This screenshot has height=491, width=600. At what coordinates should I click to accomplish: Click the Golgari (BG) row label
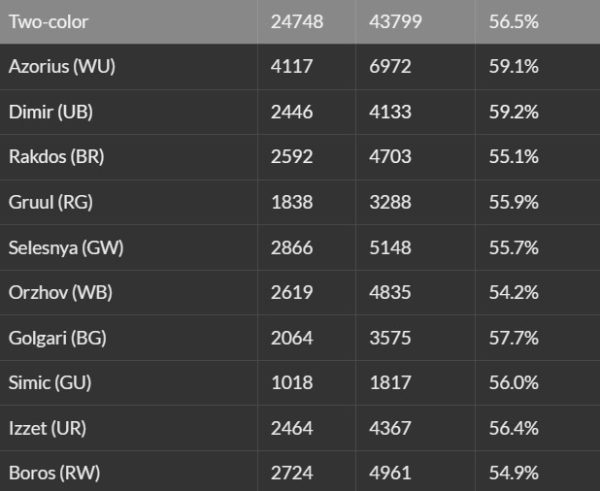[56, 338]
